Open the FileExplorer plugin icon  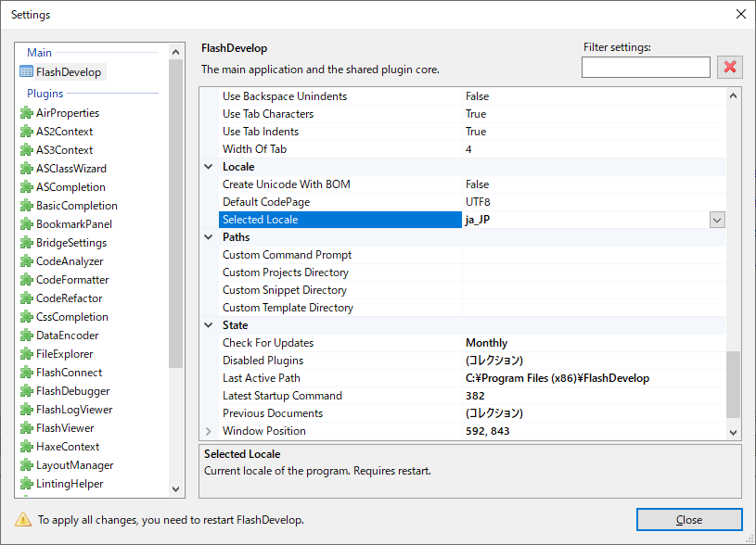[x=26, y=354]
